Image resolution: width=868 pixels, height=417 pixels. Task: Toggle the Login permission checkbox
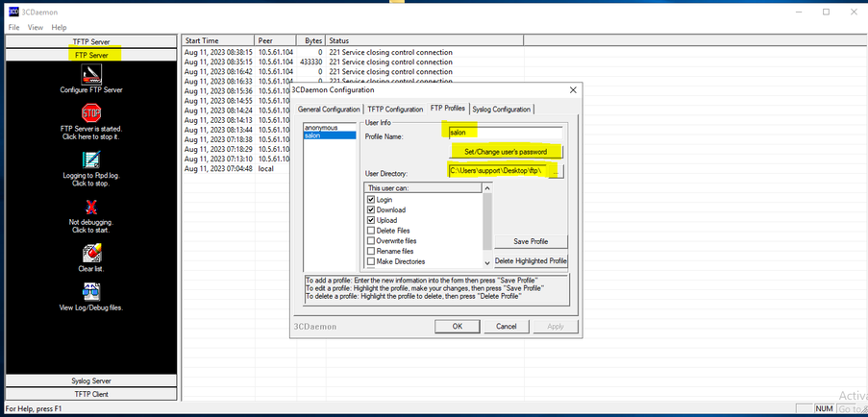371,199
